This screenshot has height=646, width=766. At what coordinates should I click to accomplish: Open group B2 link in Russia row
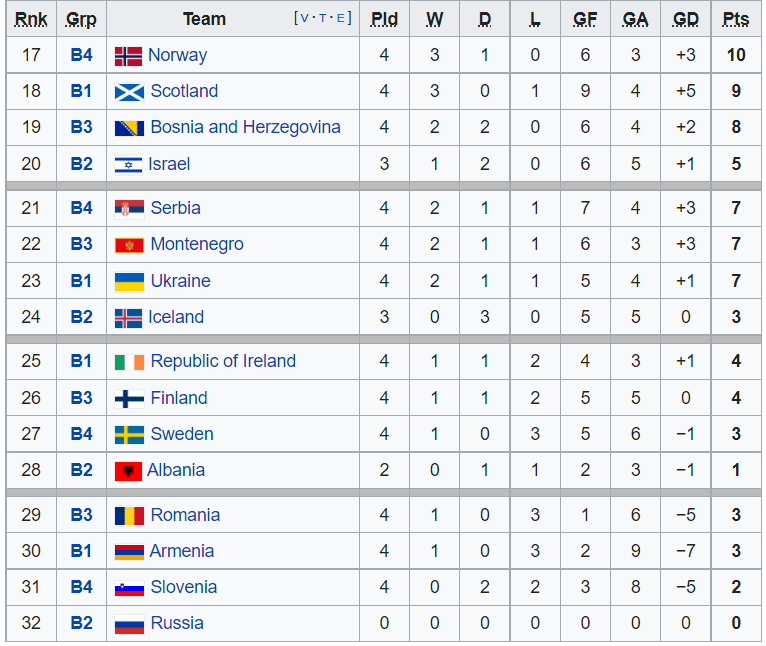[x=81, y=623]
